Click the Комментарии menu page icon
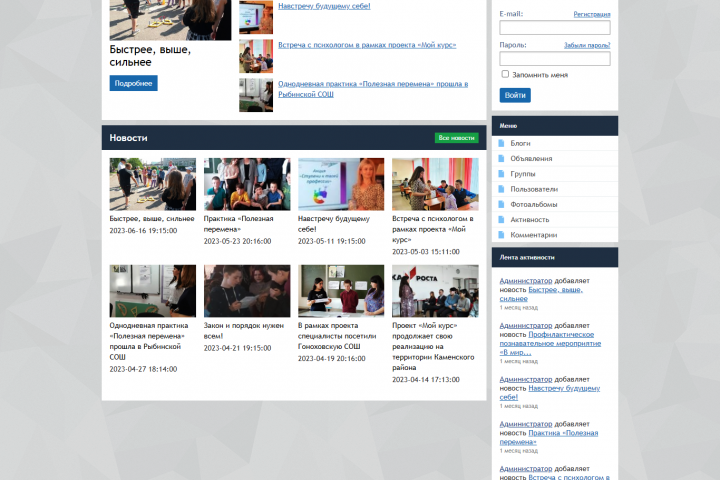This screenshot has height=480, width=720. [501, 235]
